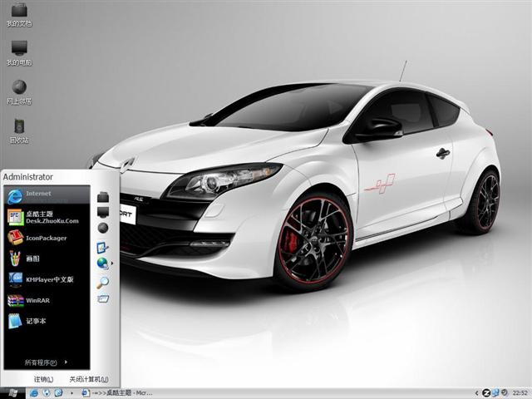Open the Run icon in Start menu sidebar
Screen dimensions: 532x399
(x=103, y=299)
